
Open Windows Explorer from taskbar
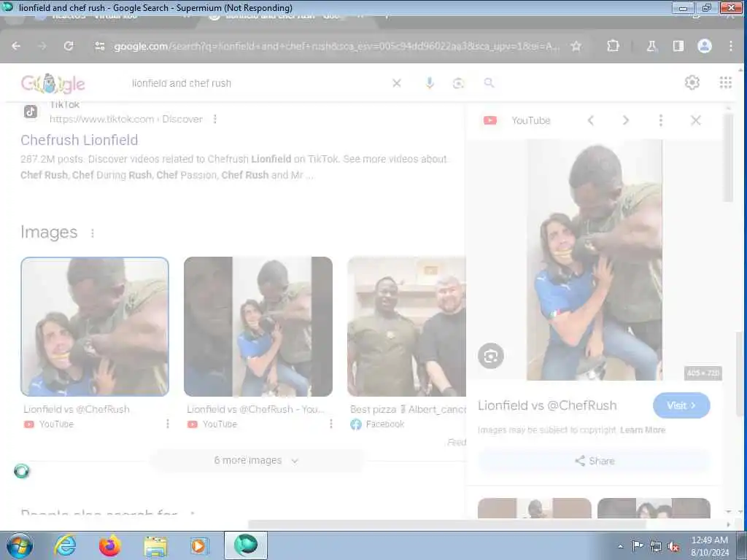tap(156, 545)
